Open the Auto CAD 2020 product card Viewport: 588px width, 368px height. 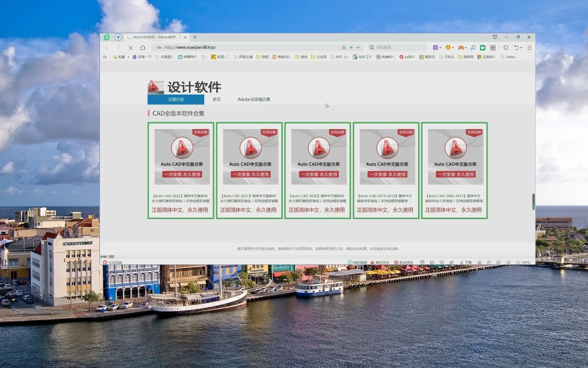[x=317, y=170]
